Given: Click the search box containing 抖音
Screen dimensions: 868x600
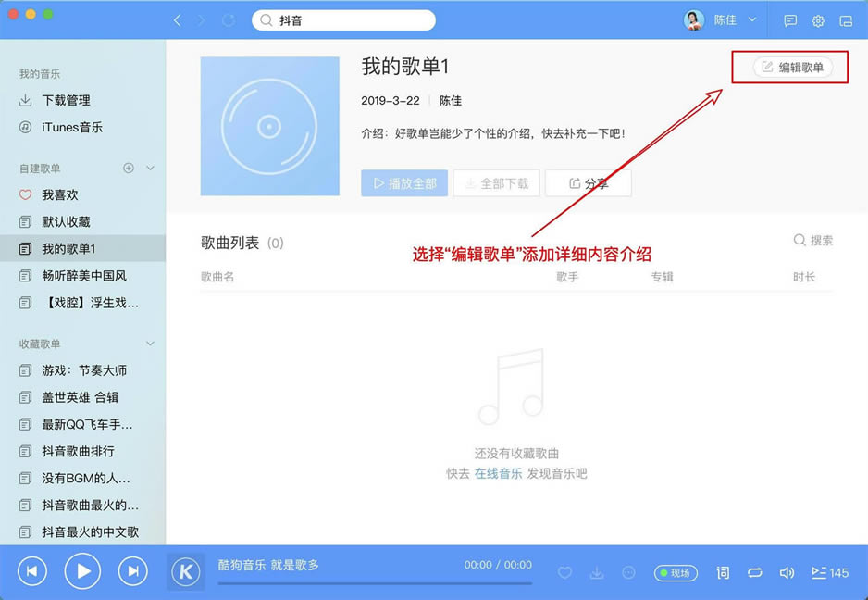Looking at the screenshot, I should tap(342, 19).
